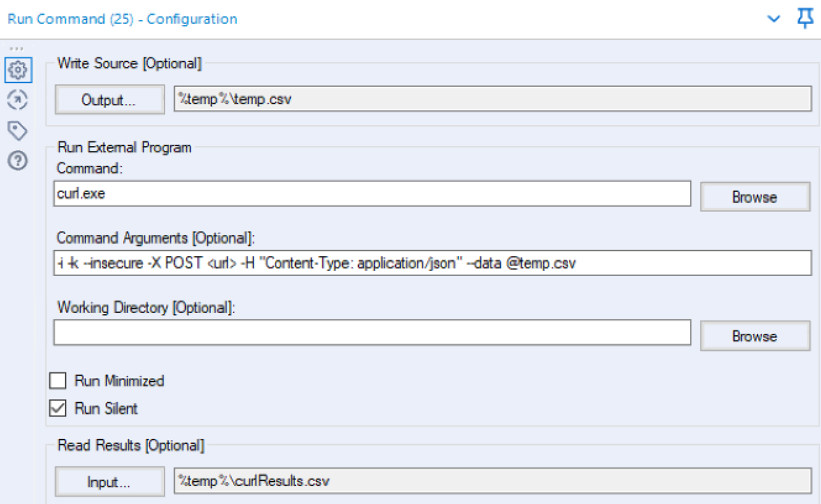Click the three-dot grip above sidebar icons
The image size is (821, 504).
[x=16, y=49]
